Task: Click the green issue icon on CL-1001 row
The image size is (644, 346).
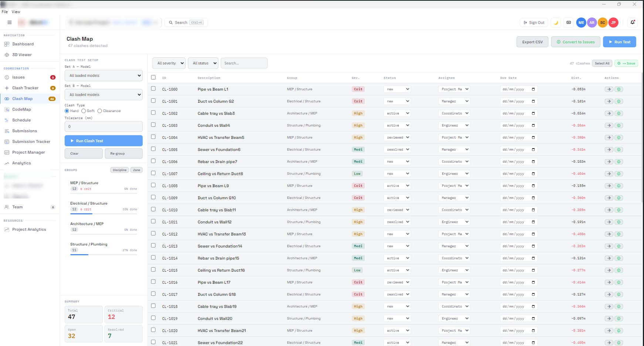Action: coord(619,101)
